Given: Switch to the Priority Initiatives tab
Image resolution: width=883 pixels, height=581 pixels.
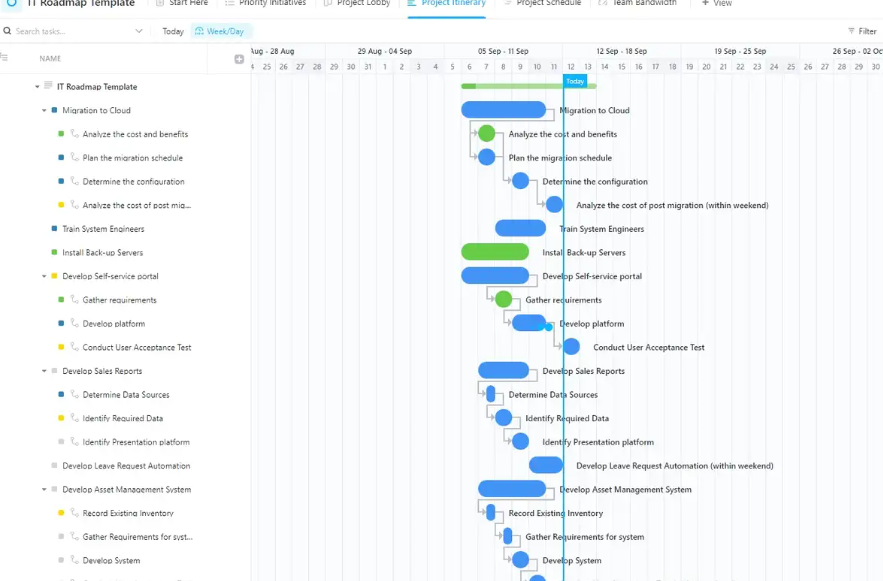Looking at the screenshot, I should pos(265,3).
